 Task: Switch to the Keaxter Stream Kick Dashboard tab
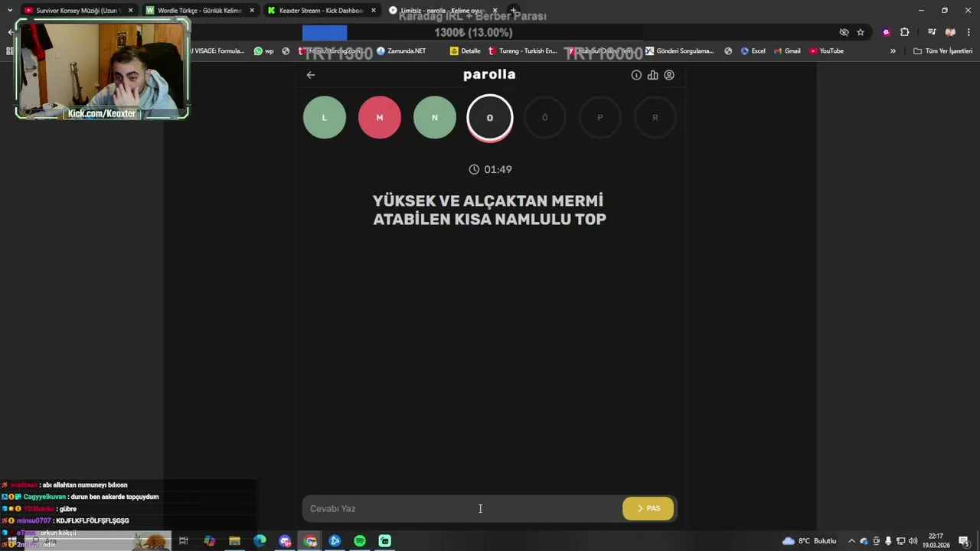coord(322,11)
